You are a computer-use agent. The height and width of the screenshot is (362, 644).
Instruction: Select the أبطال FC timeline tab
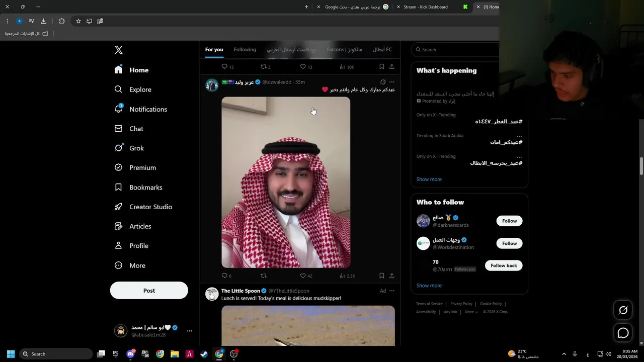[x=382, y=49]
